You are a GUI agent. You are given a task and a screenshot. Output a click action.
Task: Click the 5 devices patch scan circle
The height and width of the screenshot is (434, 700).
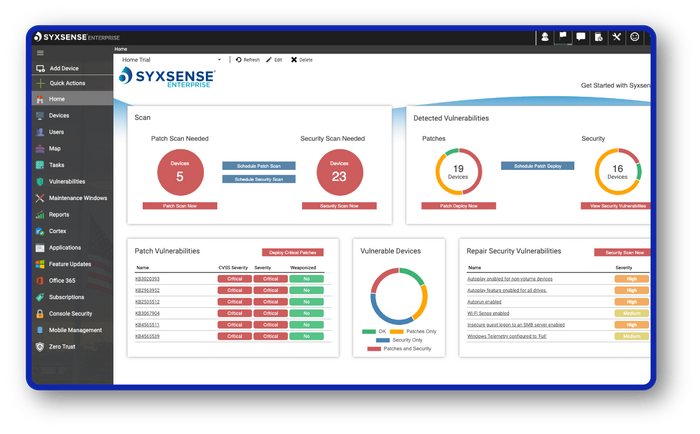[180, 172]
